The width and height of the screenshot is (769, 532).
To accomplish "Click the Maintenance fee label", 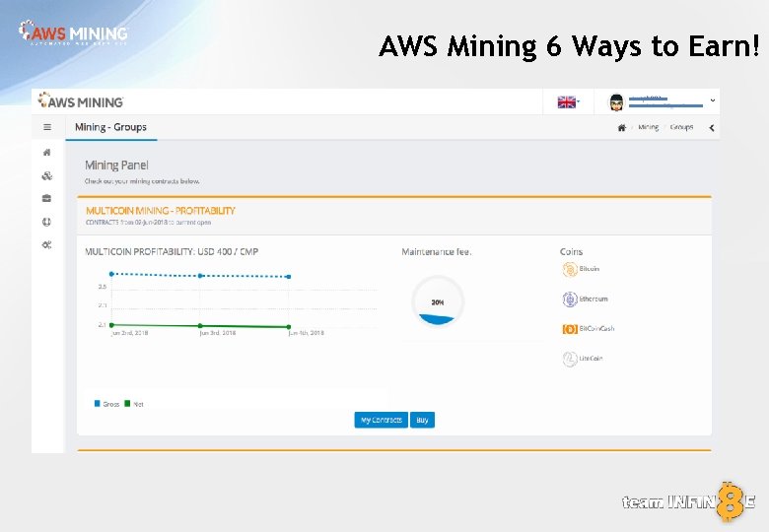I will (436, 252).
